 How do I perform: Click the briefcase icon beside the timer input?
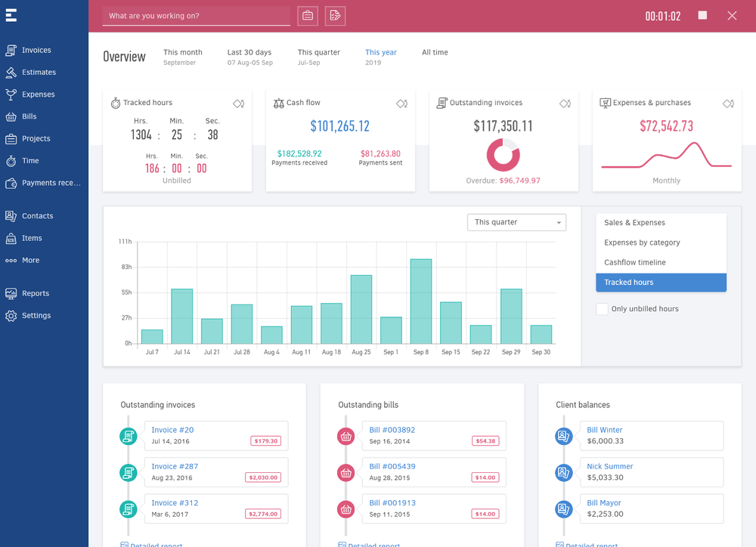[308, 15]
